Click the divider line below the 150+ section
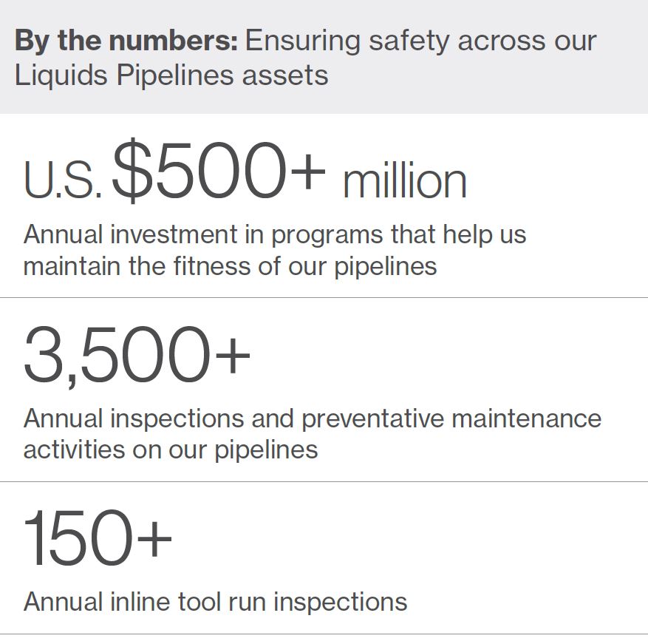The height and width of the screenshot is (644, 648). tap(324, 634)
